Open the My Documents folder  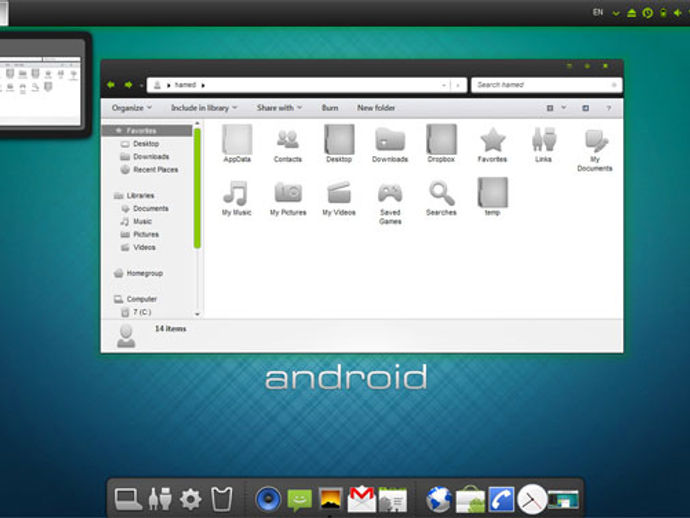tap(595, 150)
